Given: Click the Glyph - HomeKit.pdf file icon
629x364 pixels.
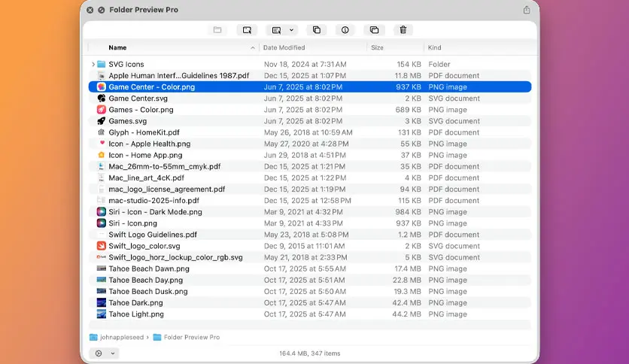Looking at the screenshot, I should point(102,132).
